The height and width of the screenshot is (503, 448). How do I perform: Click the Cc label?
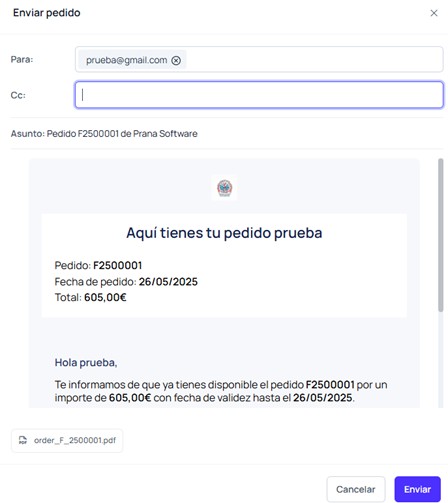[18, 95]
